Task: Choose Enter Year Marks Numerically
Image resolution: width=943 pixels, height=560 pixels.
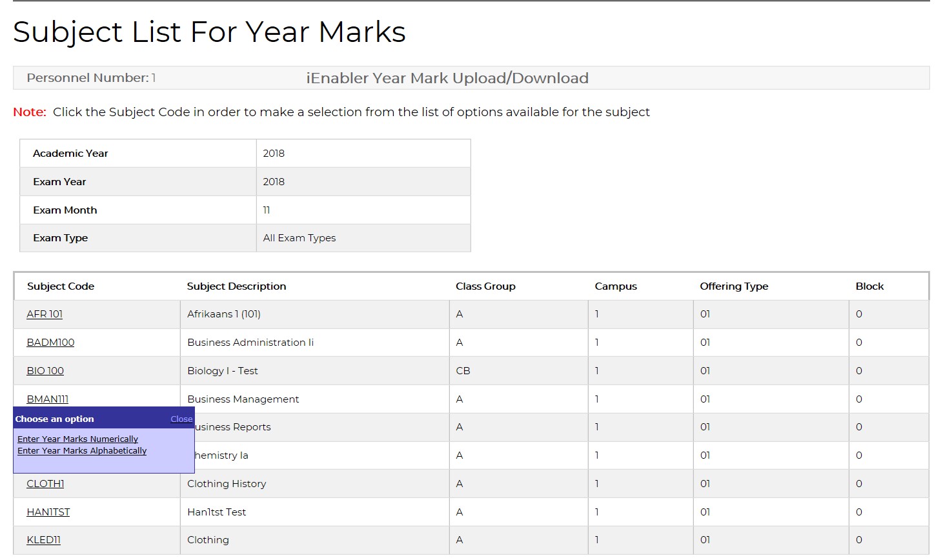Action: [77, 439]
